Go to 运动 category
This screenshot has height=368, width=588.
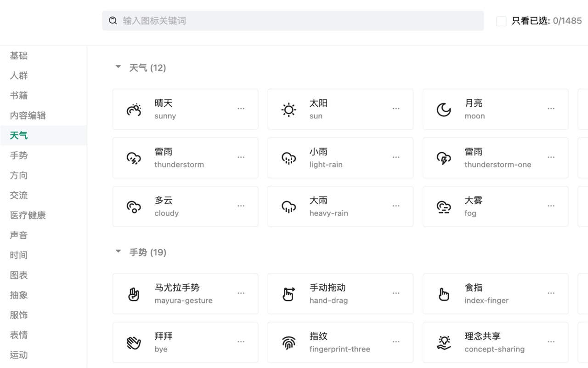43,355
